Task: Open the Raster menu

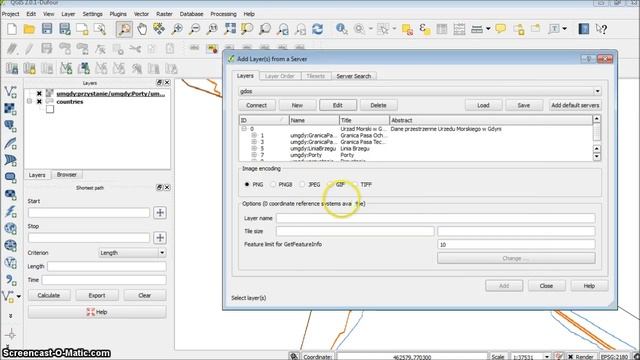Action: click(164, 14)
